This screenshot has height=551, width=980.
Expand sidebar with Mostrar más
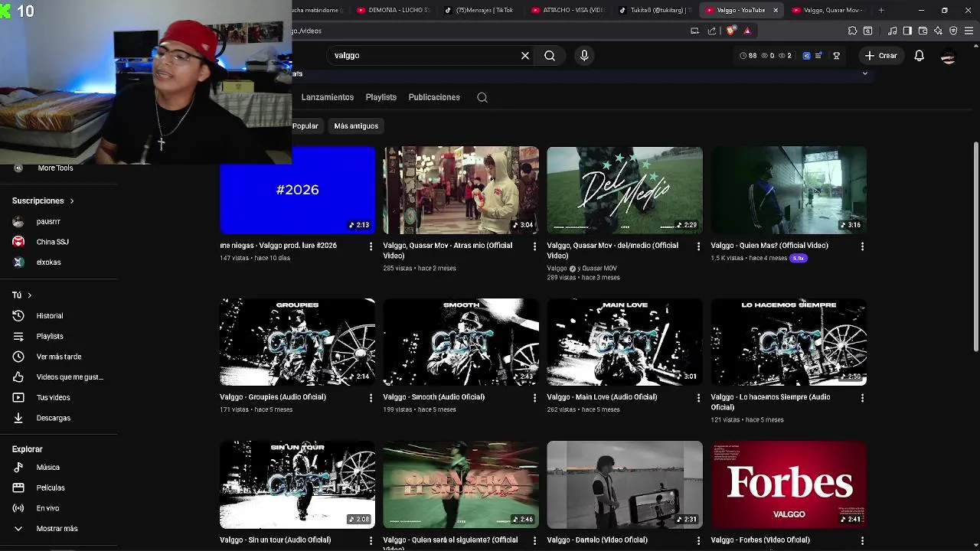58,529
